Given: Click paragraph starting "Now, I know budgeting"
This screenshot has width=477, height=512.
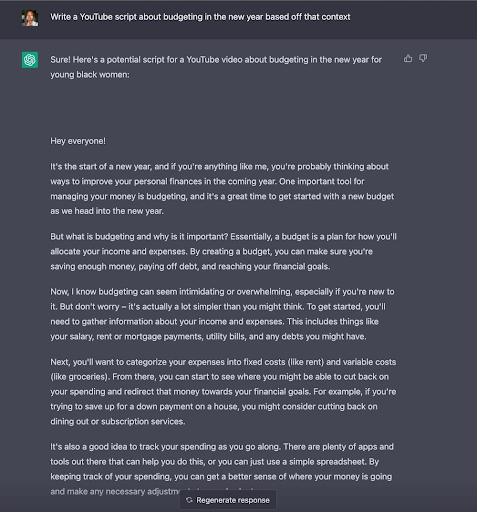Looking at the screenshot, I should tap(222, 314).
